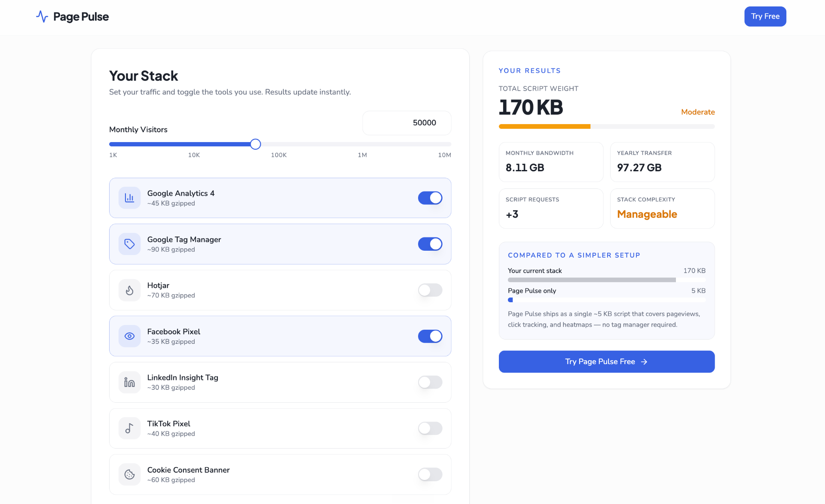Click the Monthly Visitors label
The width and height of the screenshot is (825, 504).
pyautogui.click(x=138, y=130)
